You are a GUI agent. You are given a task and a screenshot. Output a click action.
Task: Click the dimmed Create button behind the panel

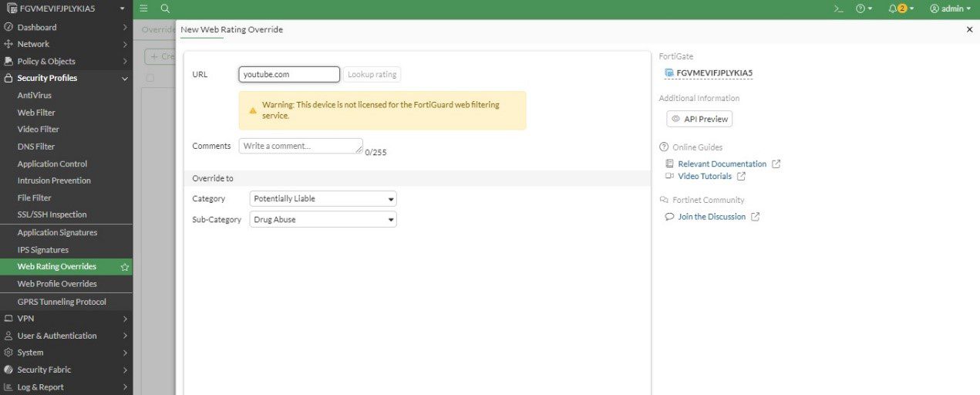(160, 56)
